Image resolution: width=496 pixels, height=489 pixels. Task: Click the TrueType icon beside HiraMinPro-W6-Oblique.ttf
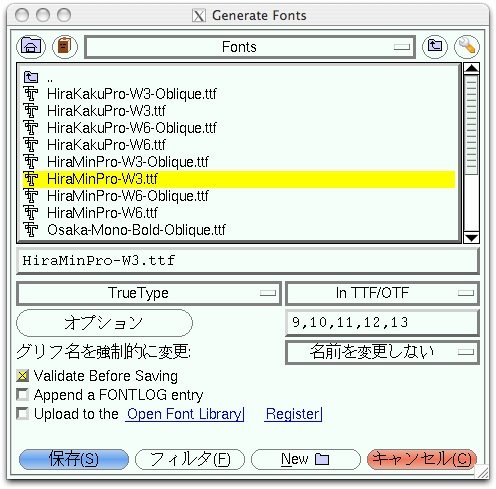(x=31, y=196)
